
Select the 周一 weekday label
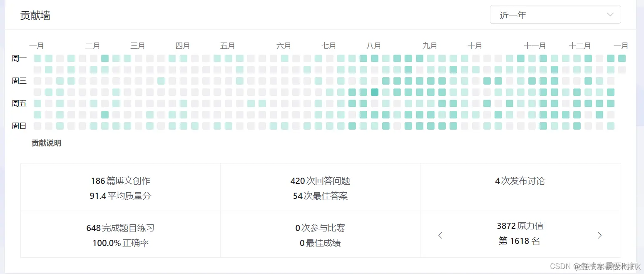point(18,58)
